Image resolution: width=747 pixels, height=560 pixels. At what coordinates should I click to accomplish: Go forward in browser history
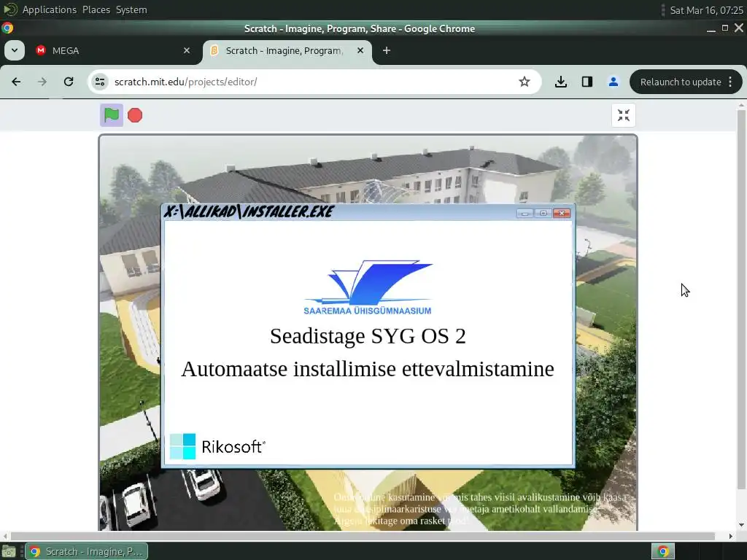click(x=42, y=82)
